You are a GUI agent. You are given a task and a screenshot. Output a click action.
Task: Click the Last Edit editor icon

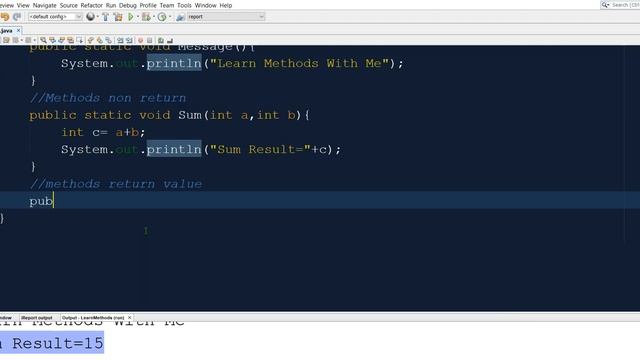click(6, 40)
